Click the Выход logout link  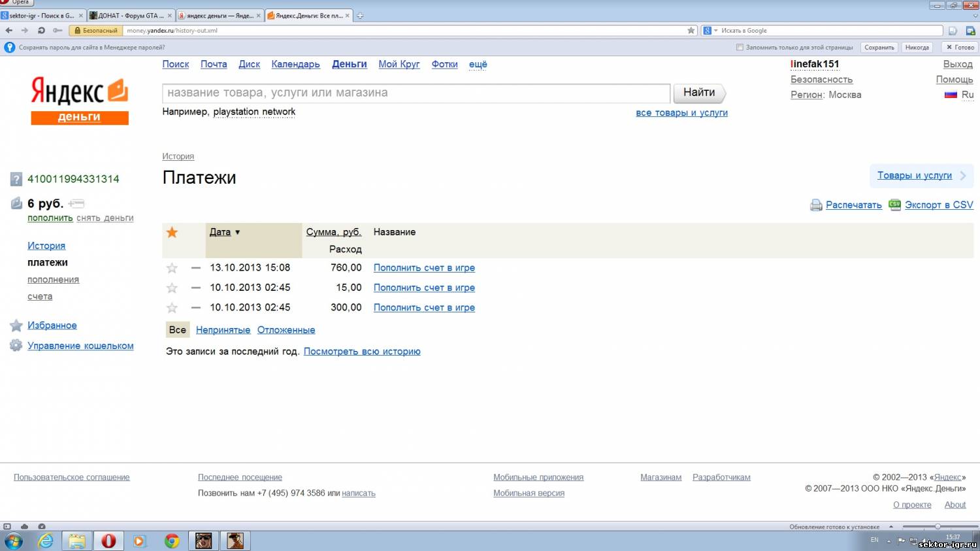click(958, 64)
